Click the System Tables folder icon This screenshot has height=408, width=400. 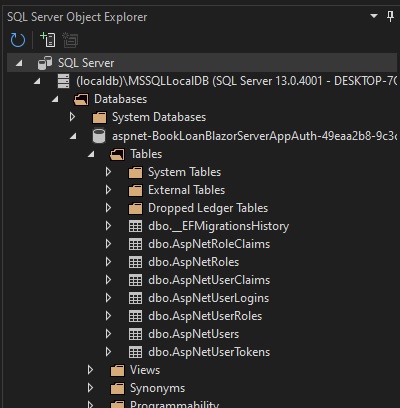(135, 172)
